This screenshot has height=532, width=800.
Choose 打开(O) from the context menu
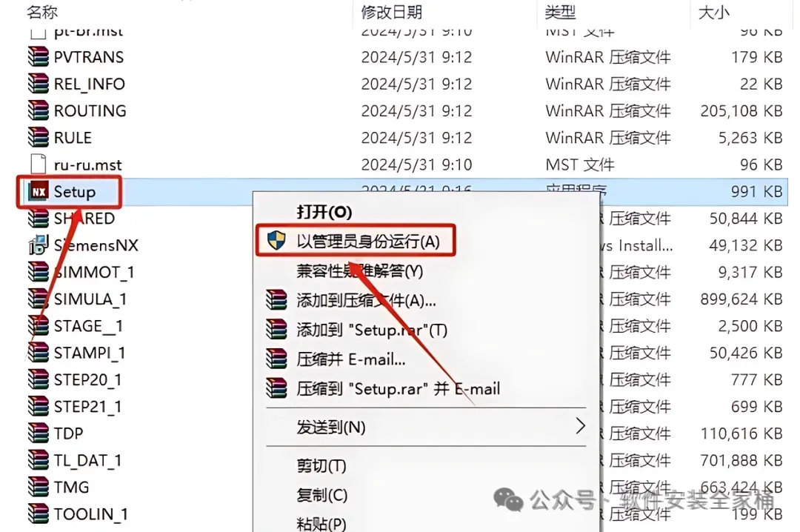324,211
